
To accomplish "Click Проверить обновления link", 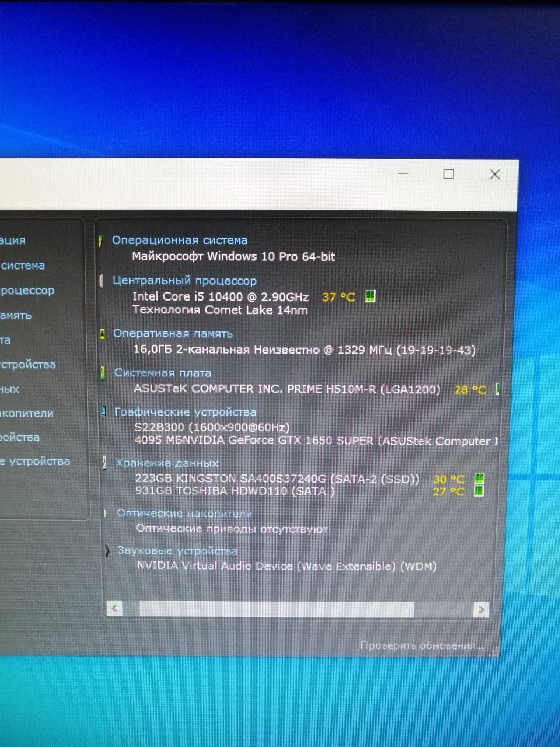I will 422,645.
